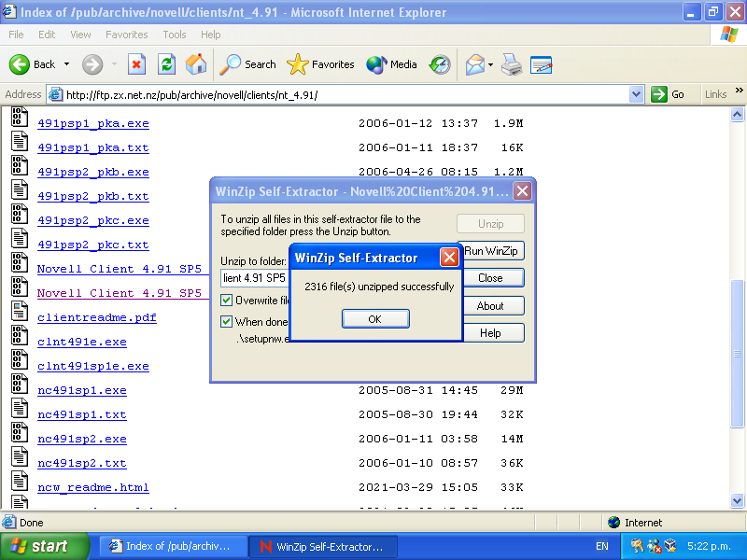Screen dimensions: 747x560
Task: Open the Edit menu
Action: coord(47,35)
